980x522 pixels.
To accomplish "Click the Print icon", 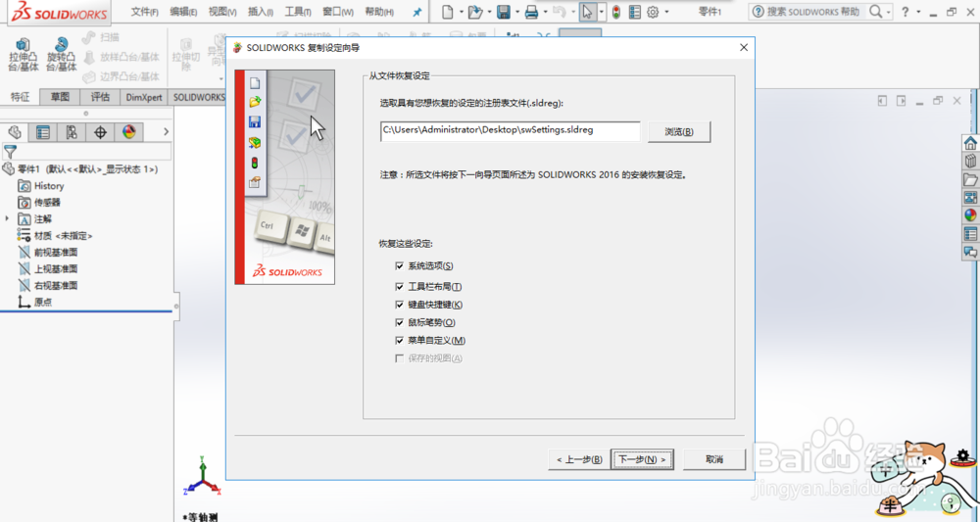I will click(531, 12).
